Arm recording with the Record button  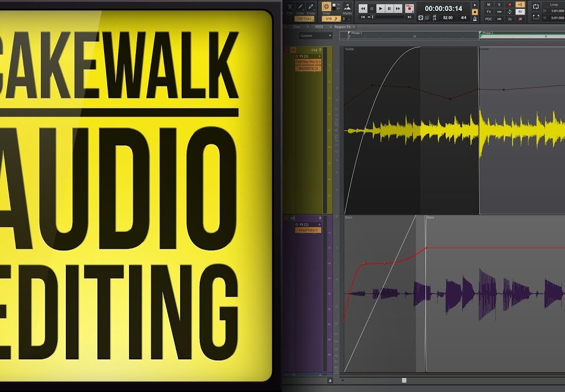click(409, 8)
